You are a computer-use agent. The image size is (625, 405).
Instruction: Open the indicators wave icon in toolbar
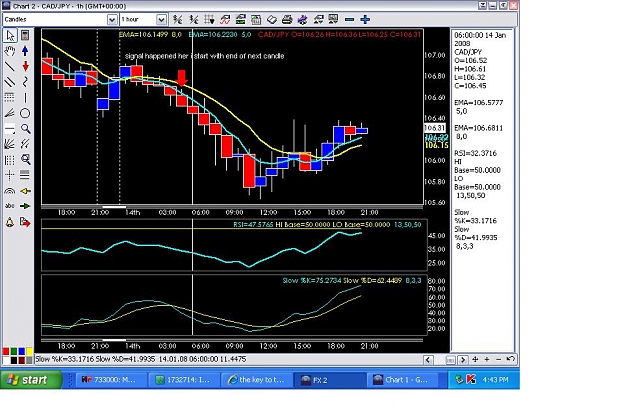coord(225,19)
